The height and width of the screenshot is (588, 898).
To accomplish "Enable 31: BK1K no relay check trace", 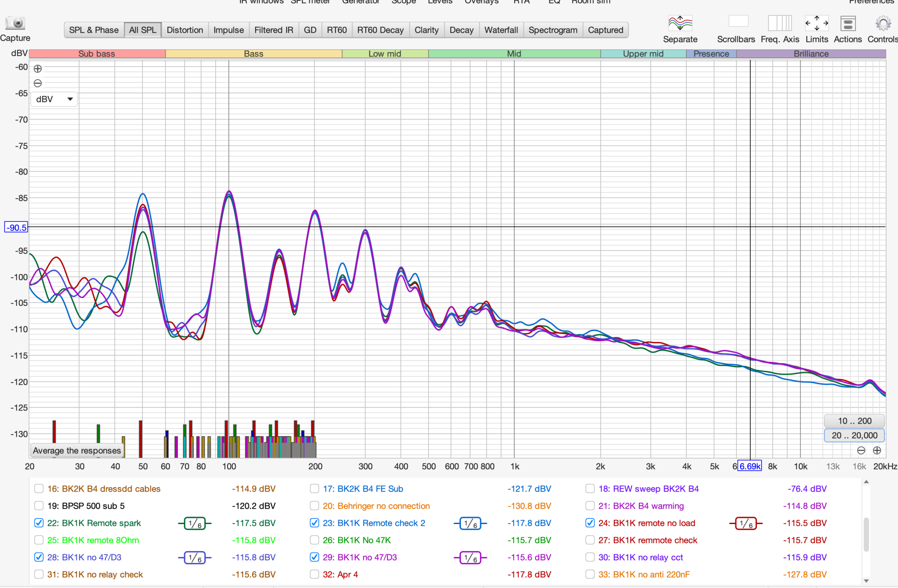I will pyautogui.click(x=39, y=574).
